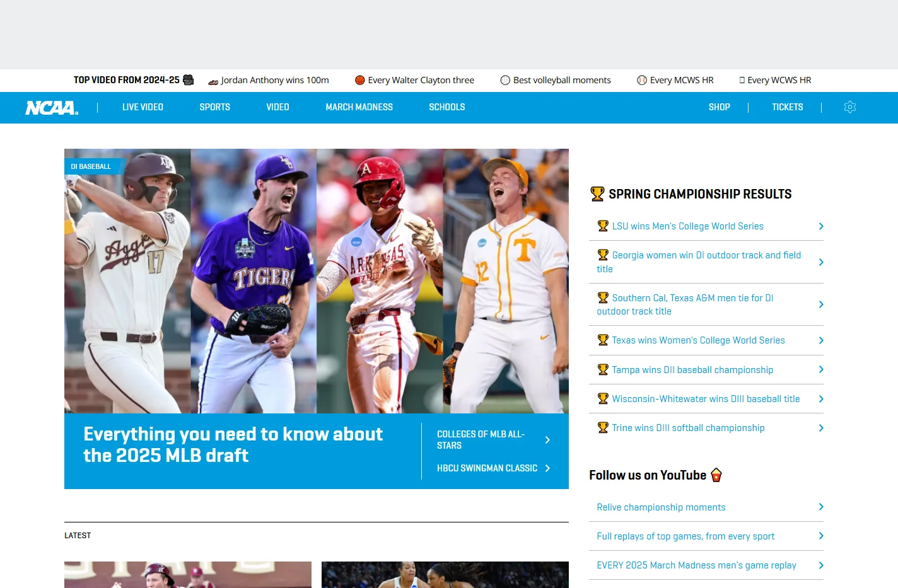898x588 pixels.
Task: Click chevron arrow for Wisconsin-Whitewater DIII baseball
Action: point(821,399)
